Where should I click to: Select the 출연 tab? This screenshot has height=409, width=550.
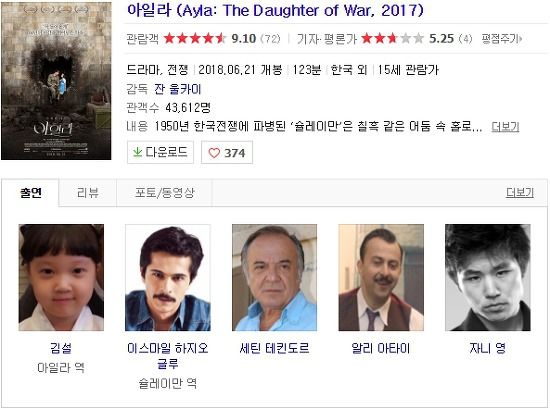[x=31, y=193]
